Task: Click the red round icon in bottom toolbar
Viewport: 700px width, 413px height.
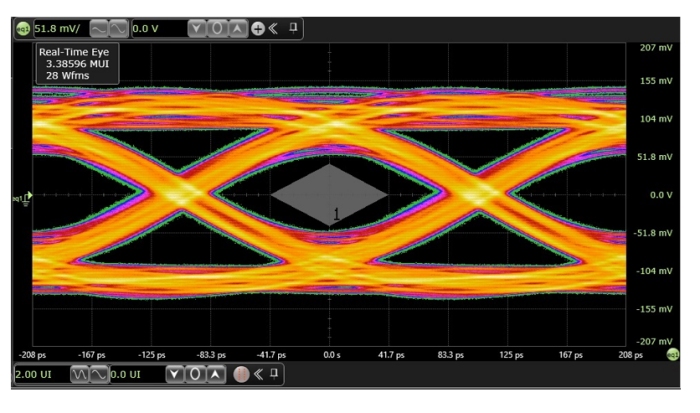Action: 240,374
